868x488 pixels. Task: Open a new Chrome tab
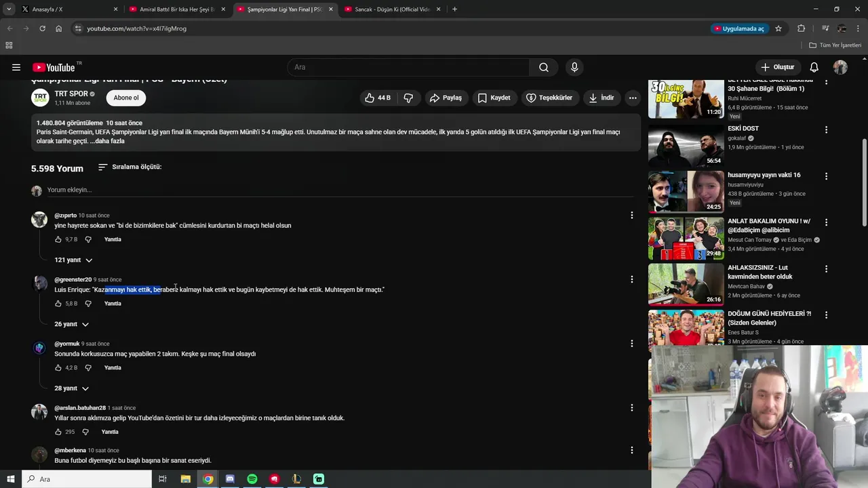pyautogui.click(x=454, y=9)
